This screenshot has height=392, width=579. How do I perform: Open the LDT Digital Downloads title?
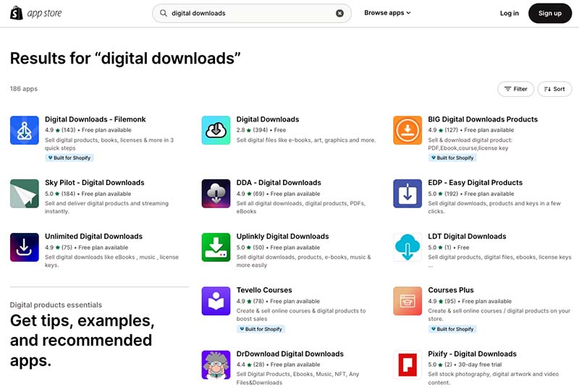point(467,237)
